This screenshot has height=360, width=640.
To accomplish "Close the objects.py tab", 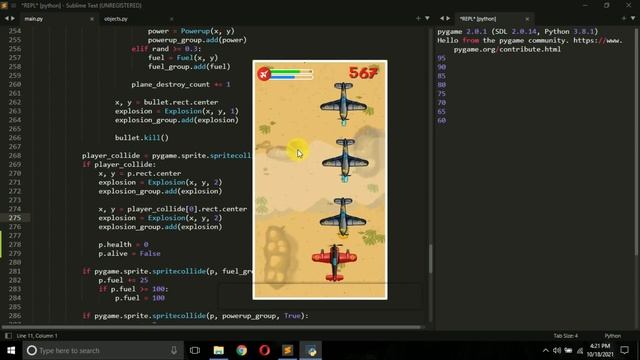I will pyautogui.click(x=171, y=19).
